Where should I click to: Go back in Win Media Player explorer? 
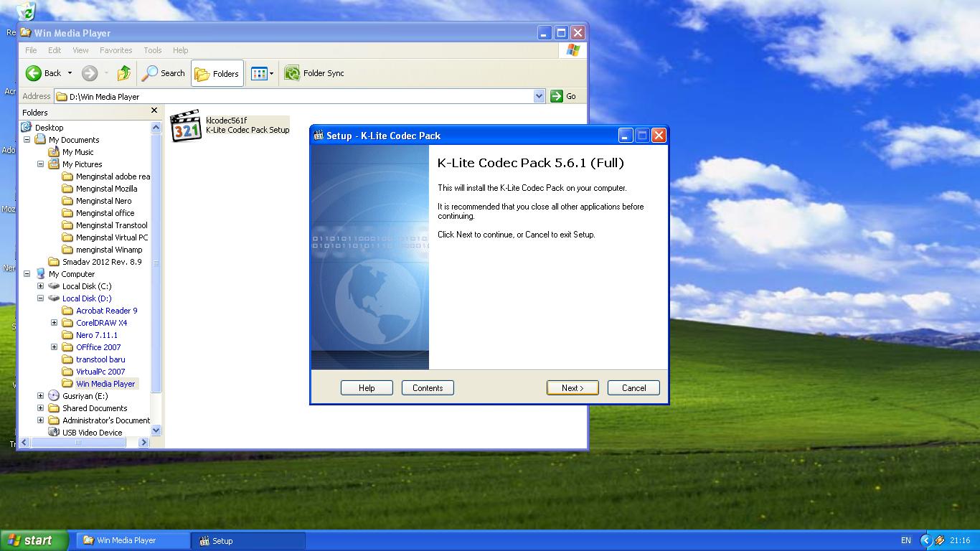click(44, 73)
